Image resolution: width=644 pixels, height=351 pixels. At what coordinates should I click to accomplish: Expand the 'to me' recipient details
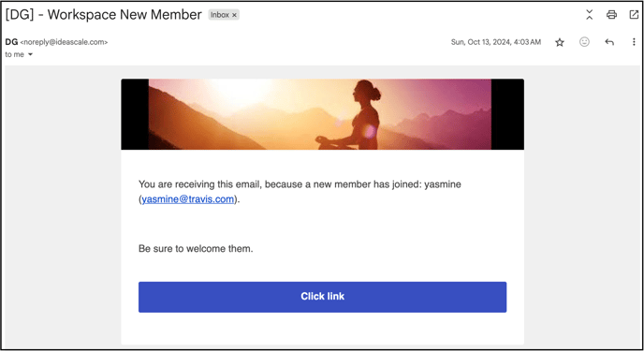30,54
